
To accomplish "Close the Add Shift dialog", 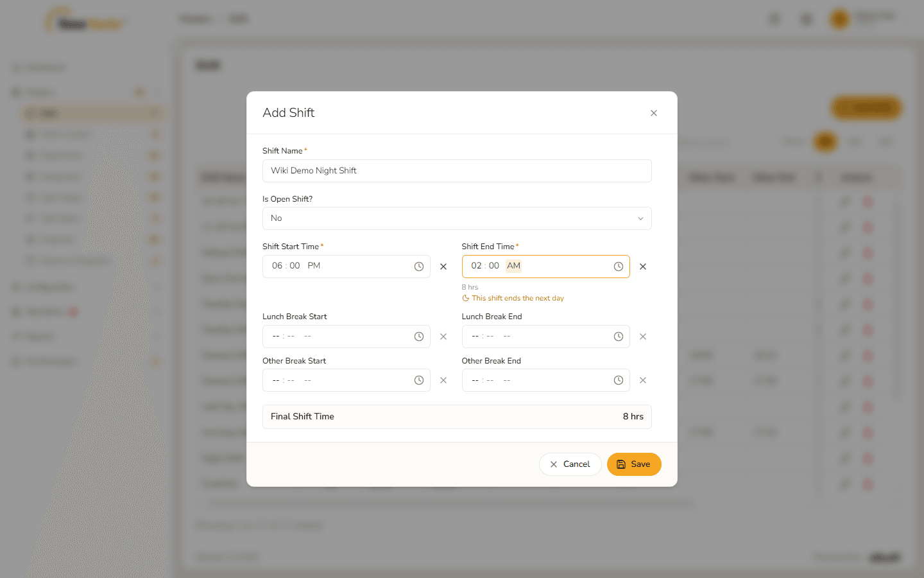I will pos(654,113).
